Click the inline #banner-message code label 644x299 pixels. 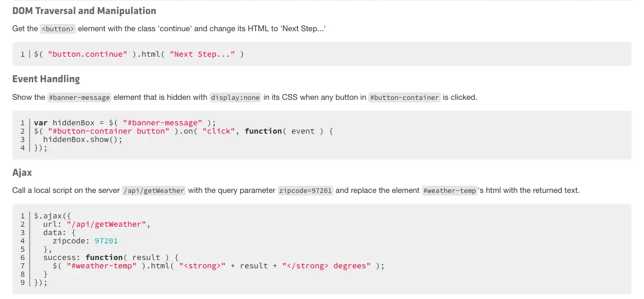[79, 98]
